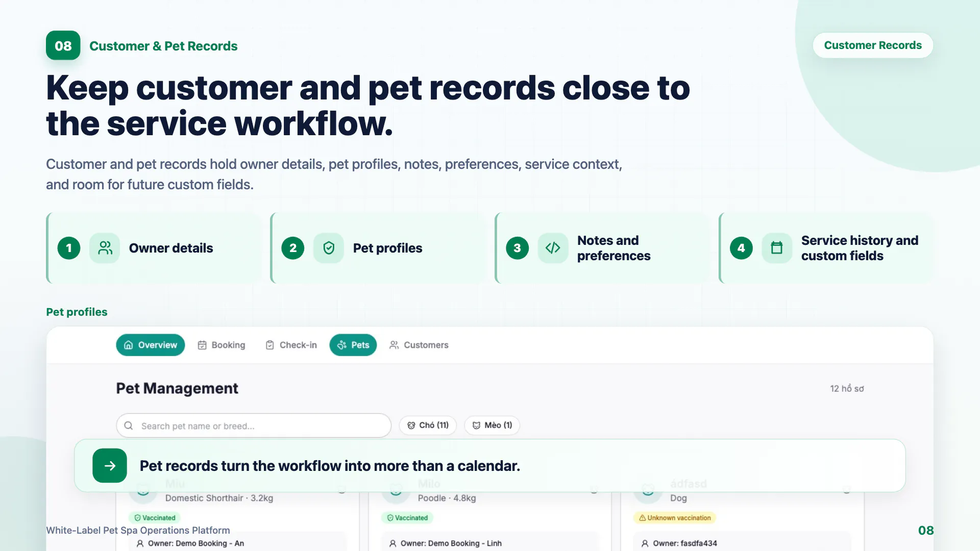Click the magnifier icon in the search box
This screenshot has height=551, width=980.
(x=129, y=425)
